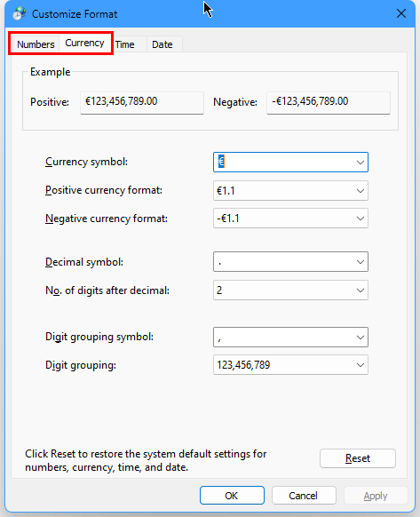Go to the Date tab
The image size is (420, 517).
(162, 44)
